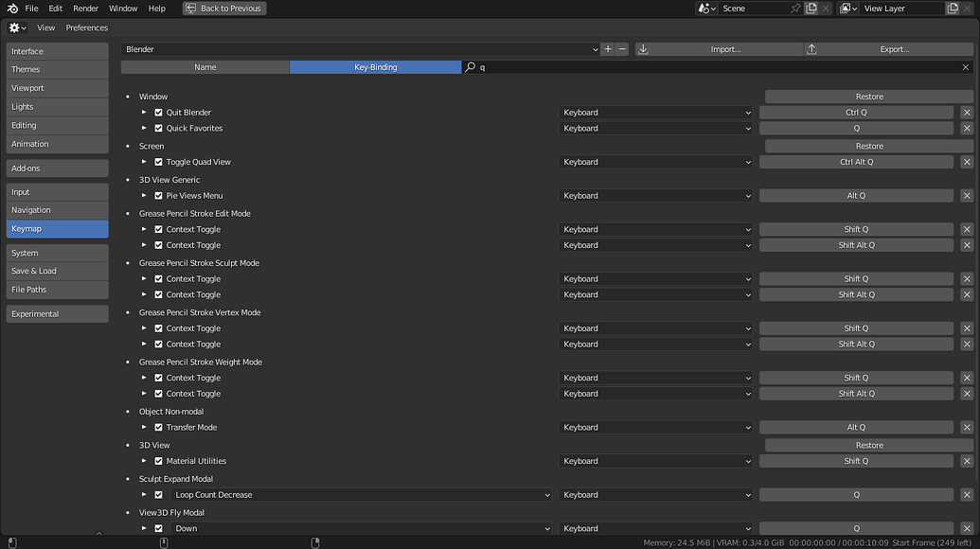Open the Help menu
The height and width of the screenshot is (549, 980).
point(157,9)
